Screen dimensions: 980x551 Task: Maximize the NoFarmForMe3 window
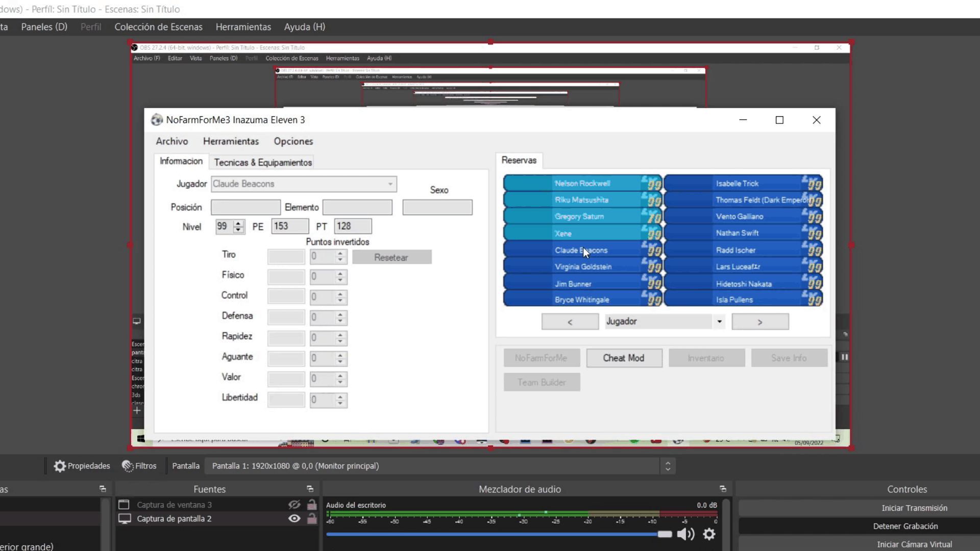point(779,120)
